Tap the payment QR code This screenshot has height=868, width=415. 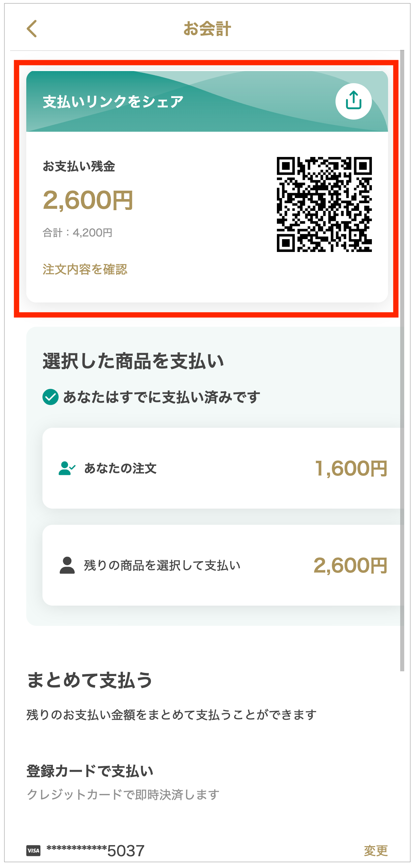[x=324, y=204]
